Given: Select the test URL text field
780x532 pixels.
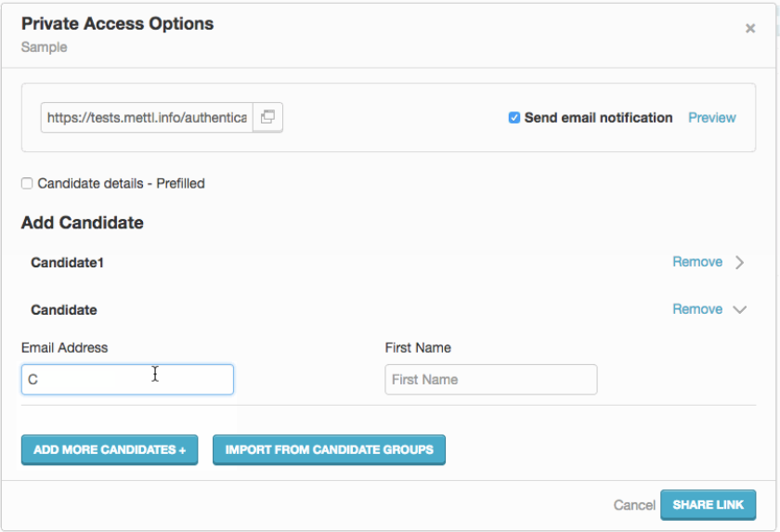Looking at the screenshot, I should (x=147, y=118).
